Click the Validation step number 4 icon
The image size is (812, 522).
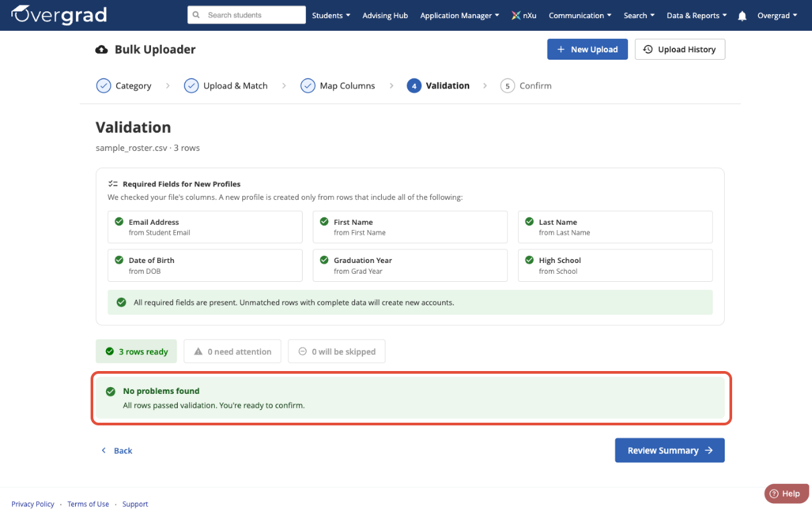414,86
